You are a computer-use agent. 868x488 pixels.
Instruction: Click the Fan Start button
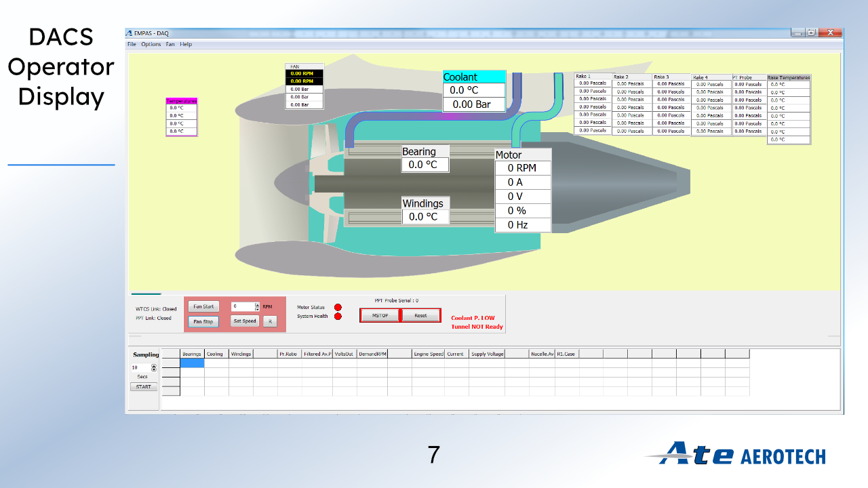coord(203,306)
